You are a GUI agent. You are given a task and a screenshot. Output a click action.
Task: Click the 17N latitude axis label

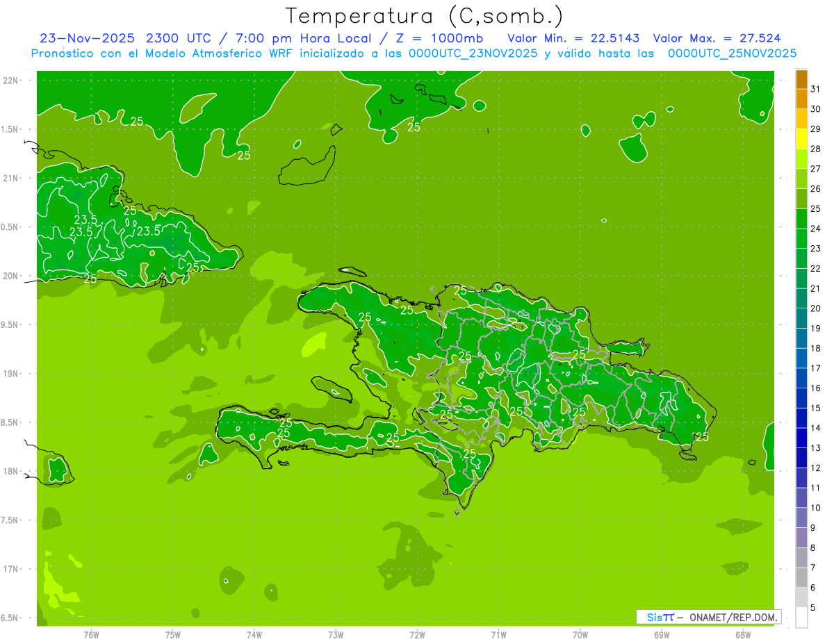tap(10, 569)
